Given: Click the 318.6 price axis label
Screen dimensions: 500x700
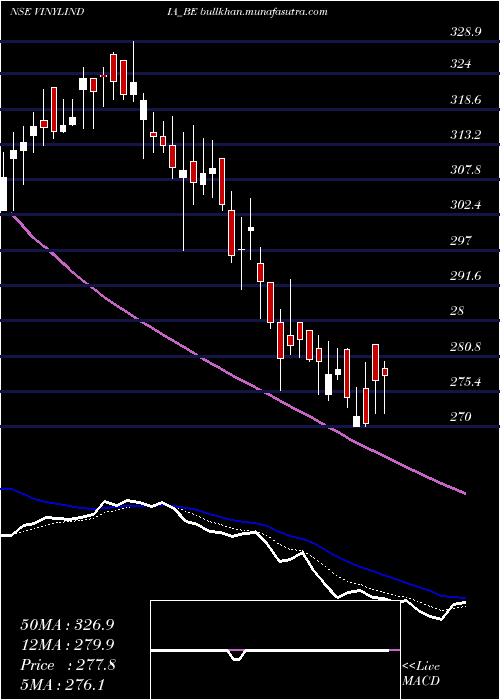Looking at the screenshot, I should pos(466,100).
